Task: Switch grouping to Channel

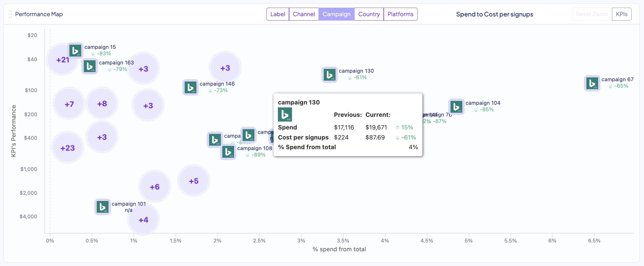Action: 304,14
